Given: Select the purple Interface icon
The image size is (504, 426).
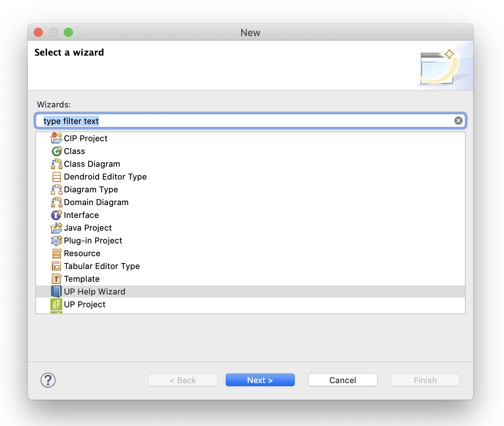Looking at the screenshot, I should tap(56, 215).
